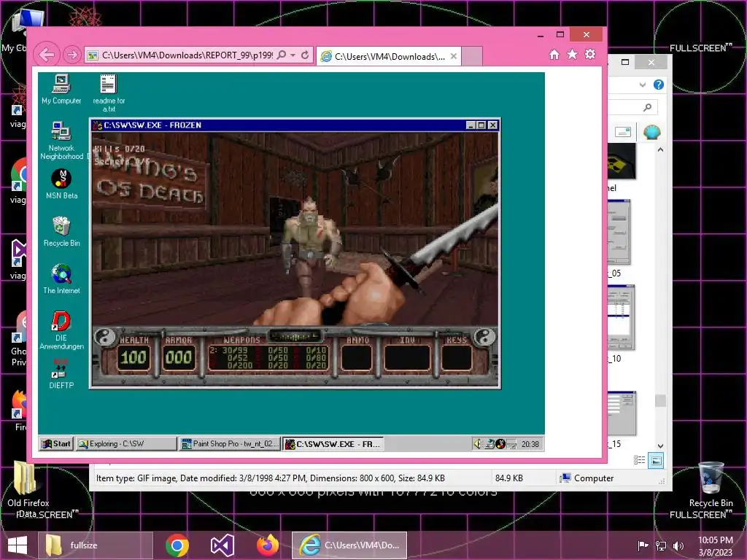The height and width of the screenshot is (560, 747).
Task: Click the search magnifier in the address bar
Action: [x=282, y=55]
